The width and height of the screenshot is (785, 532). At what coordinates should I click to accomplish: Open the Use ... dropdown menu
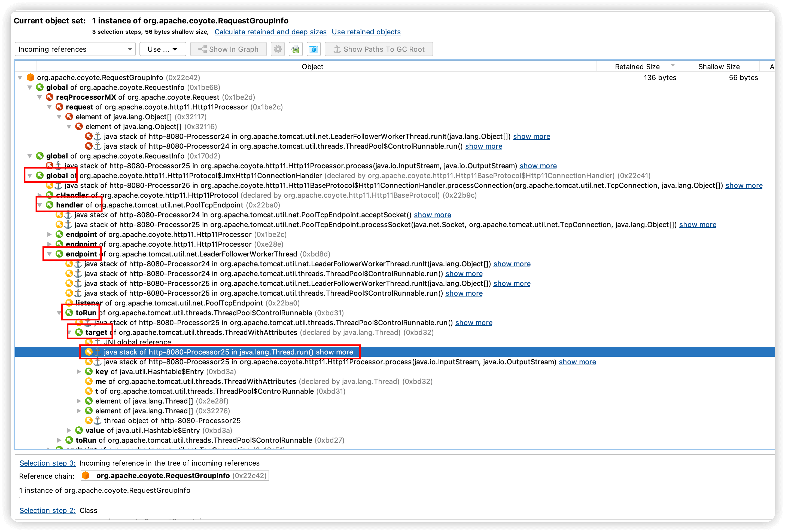point(162,49)
